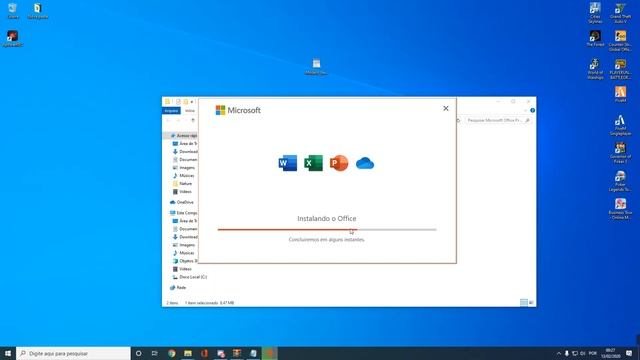Click the taskbar search box
Screen dimensions: 640x360
pyautogui.click(x=73, y=353)
